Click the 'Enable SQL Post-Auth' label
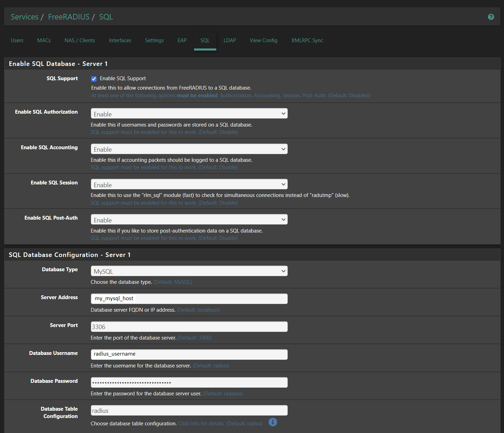This screenshot has height=433, width=504. tap(51, 218)
